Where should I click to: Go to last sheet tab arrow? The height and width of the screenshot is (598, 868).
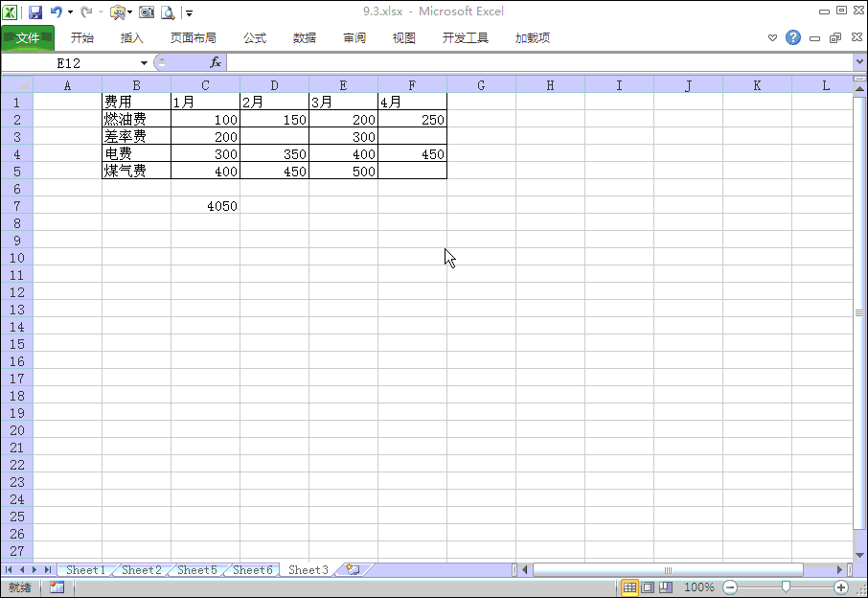coord(48,570)
